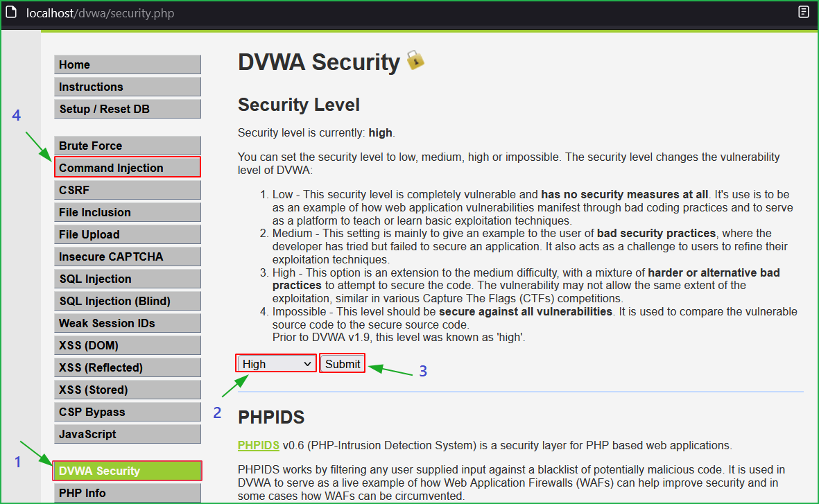The width and height of the screenshot is (819, 504).
Task: Open the Command Injection module
Action: pos(127,167)
